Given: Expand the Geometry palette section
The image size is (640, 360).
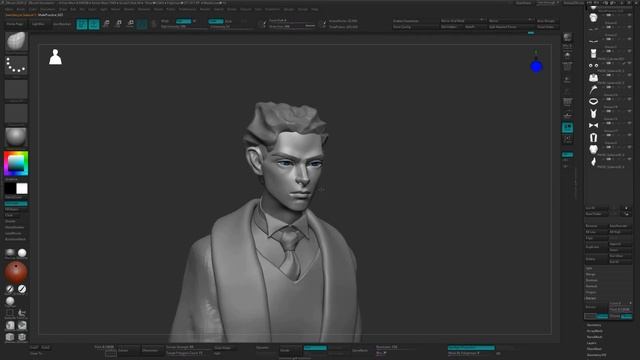Looking at the screenshot, I should coord(594,325).
